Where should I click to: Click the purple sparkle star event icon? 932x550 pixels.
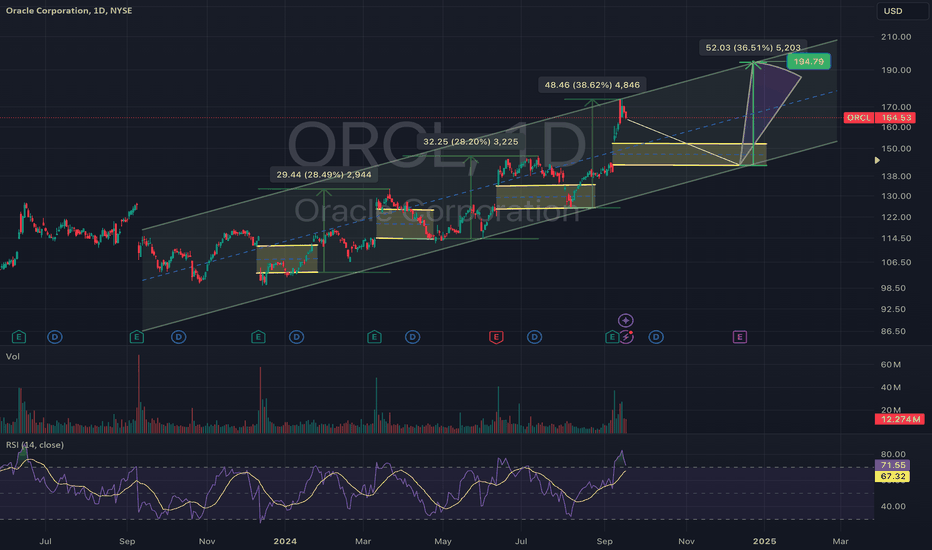point(625,320)
